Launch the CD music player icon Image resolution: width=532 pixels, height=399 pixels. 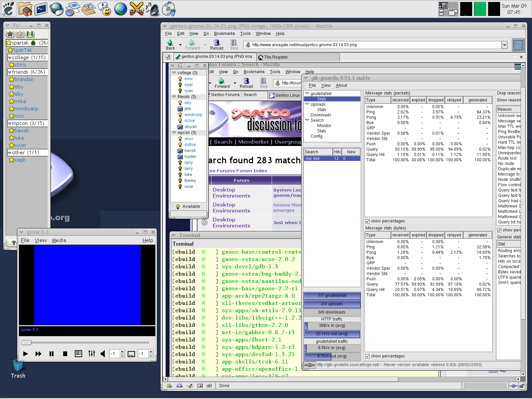click(169, 9)
